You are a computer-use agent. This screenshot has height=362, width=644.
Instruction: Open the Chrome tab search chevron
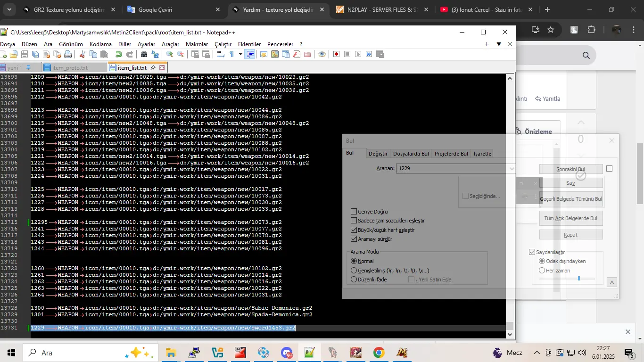(x=10, y=9)
